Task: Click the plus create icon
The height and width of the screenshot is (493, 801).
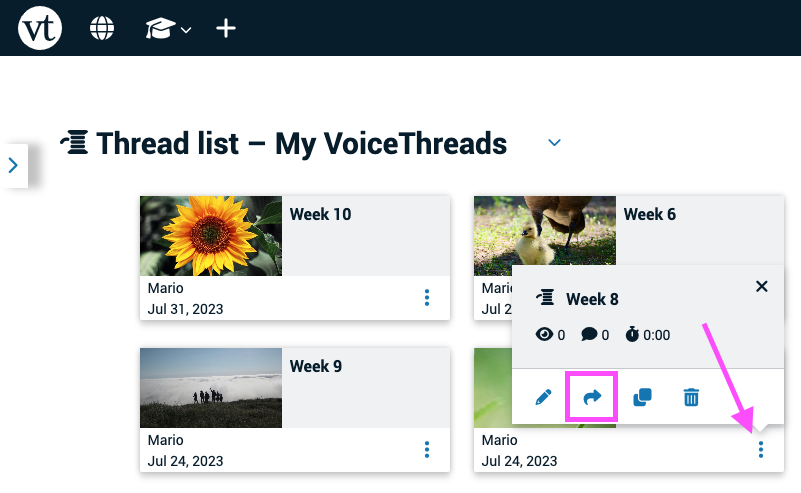Action: point(226,28)
